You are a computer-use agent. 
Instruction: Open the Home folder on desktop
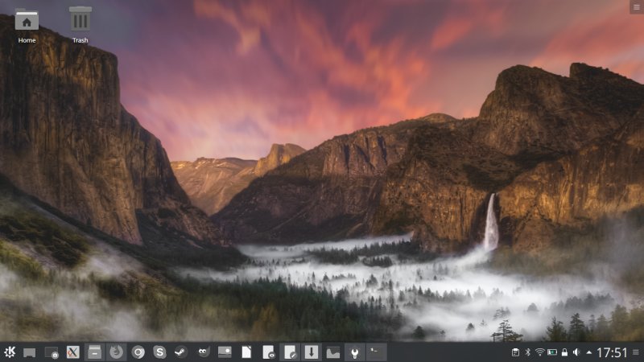pos(27,24)
